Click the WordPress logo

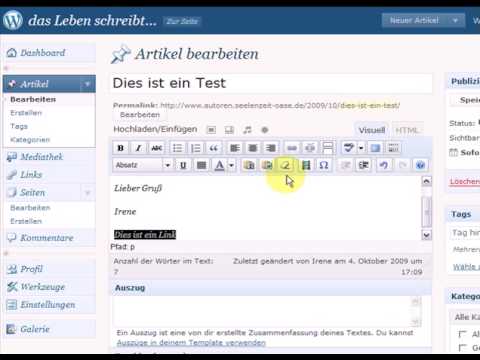[13, 20]
